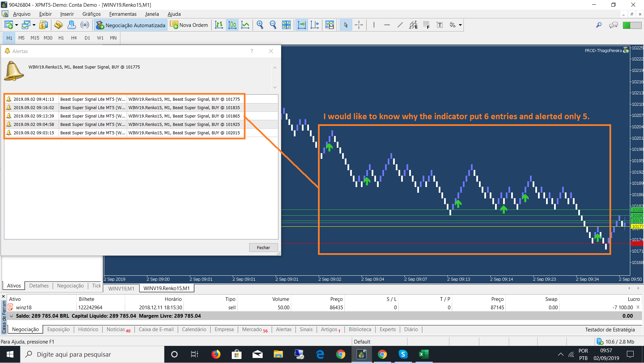Switch chart to candlestick display
The image size is (644, 363).
(232, 25)
